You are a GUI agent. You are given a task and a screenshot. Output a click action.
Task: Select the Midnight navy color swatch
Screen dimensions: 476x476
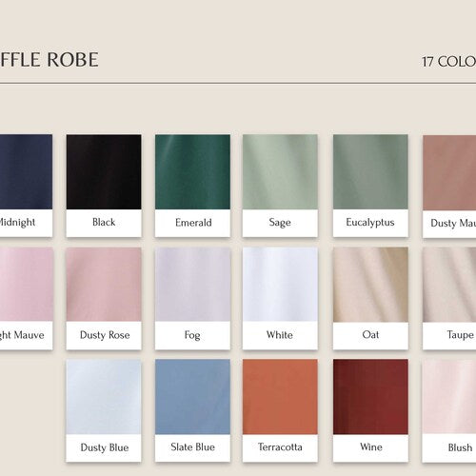[x=26, y=186]
